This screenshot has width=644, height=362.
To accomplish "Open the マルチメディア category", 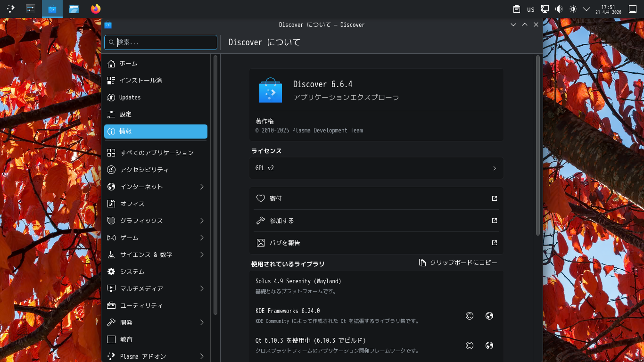I will (156, 288).
